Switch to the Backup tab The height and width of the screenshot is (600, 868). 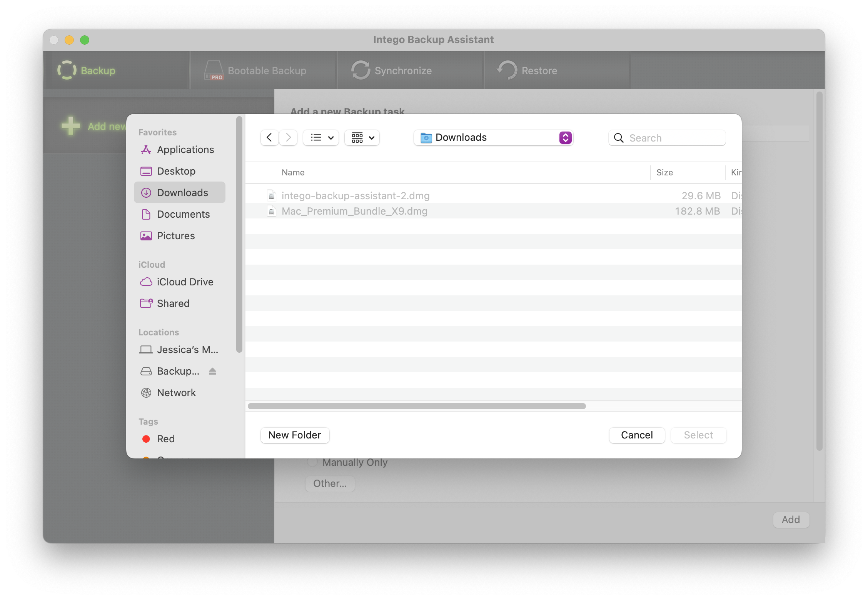117,70
